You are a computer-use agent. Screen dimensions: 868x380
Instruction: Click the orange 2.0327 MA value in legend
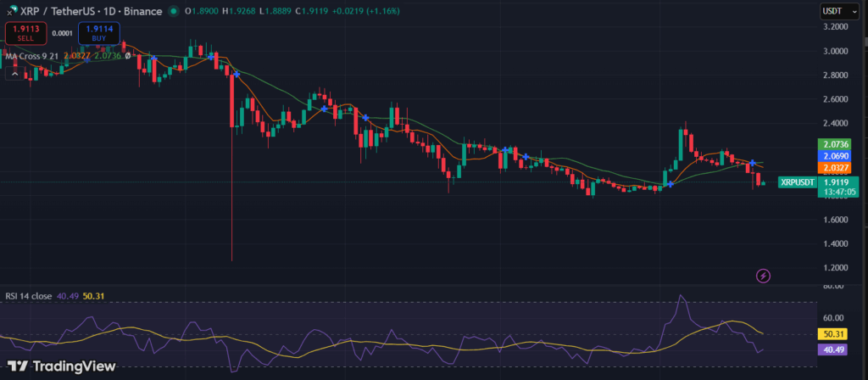[x=77, y=55]
